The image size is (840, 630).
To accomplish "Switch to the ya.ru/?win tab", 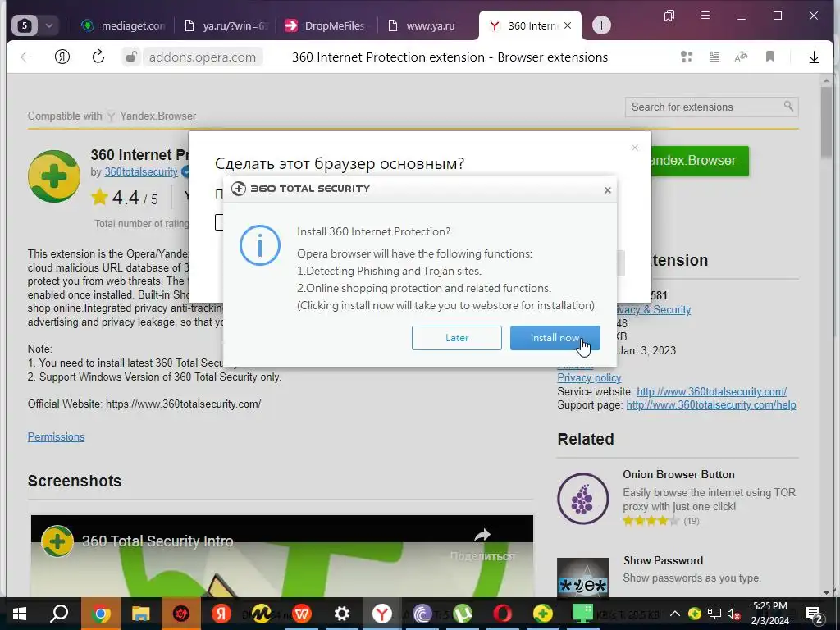I will point(225,25).
